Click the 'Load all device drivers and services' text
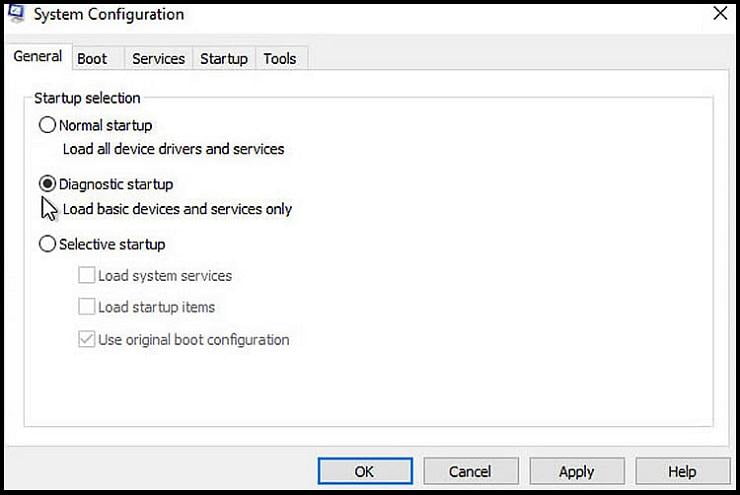The width and height of the screenshot is (740, 495). pyautogui.click(x=173, y=149)
